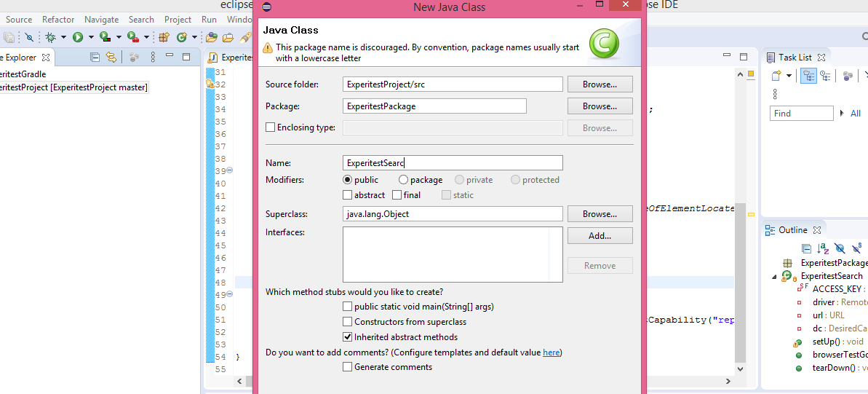
Task: Open the Task List view menu dots
Action: pos(775,94)
